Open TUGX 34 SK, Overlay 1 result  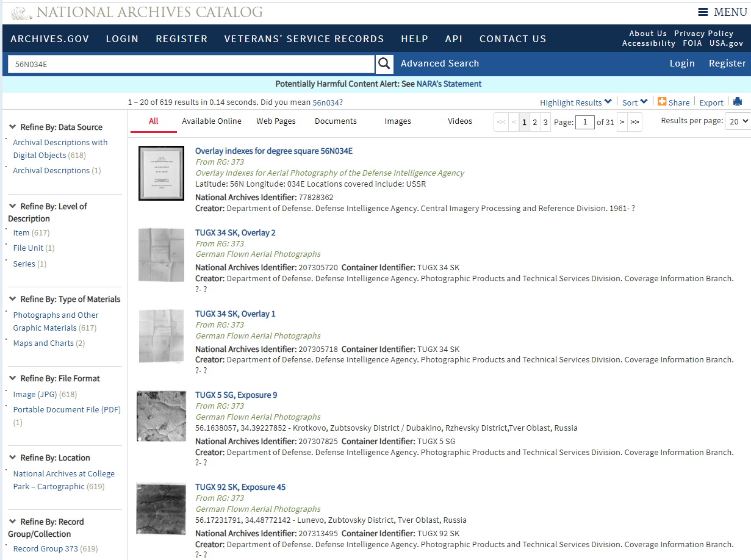click(x=235, y=314)
